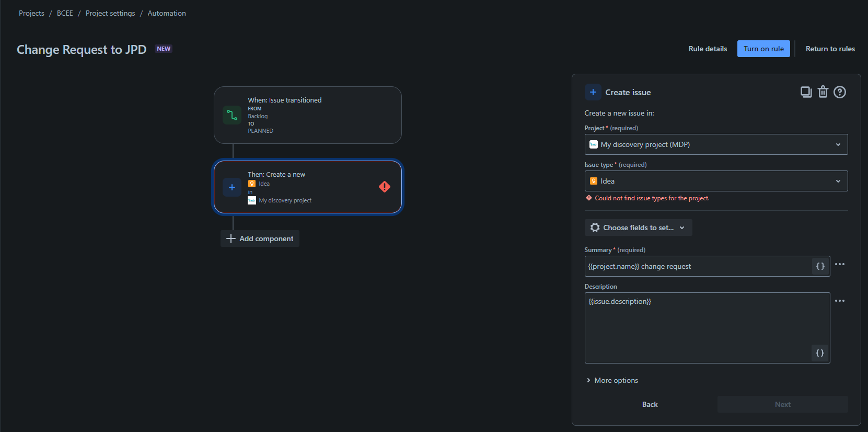Expand More options section
Viewport: 868px width, 432px height.
click(x=612, y=380)
